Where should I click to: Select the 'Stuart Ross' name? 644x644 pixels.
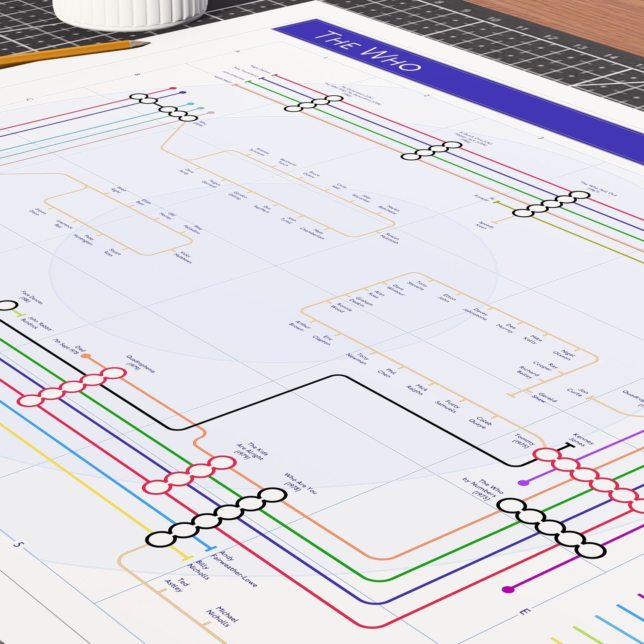(113, 252)
